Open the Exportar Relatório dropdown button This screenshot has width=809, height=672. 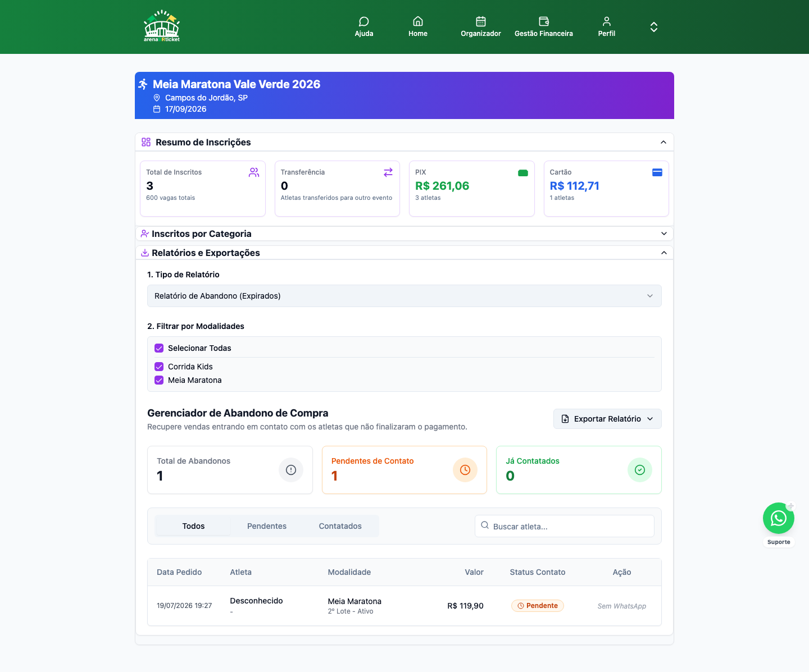(x=607, y=419)
